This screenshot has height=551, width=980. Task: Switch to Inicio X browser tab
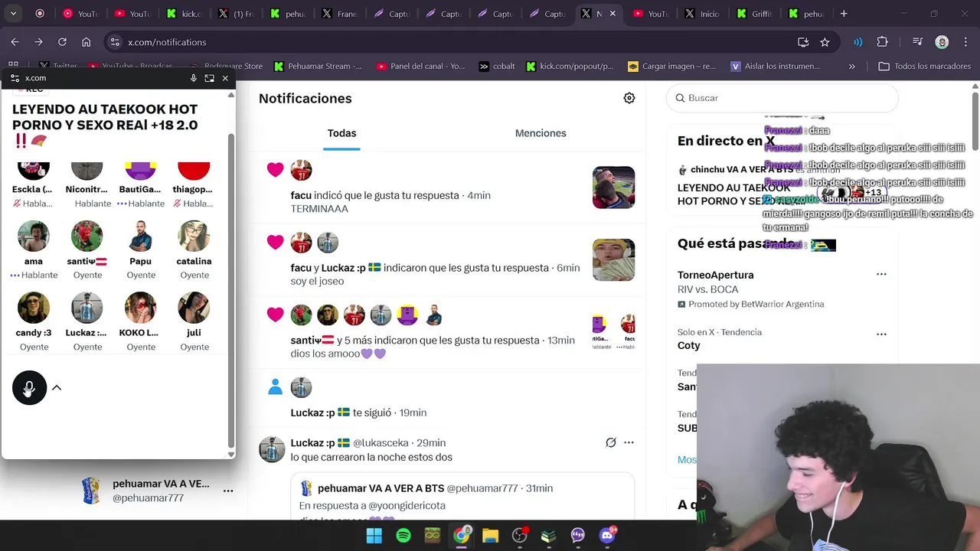point(702,14)
